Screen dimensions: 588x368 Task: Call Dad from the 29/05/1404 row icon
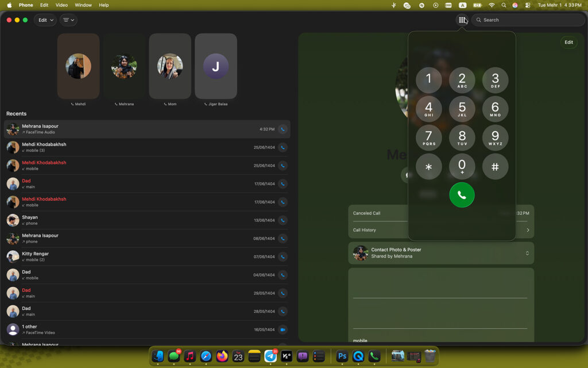[283, 293]
